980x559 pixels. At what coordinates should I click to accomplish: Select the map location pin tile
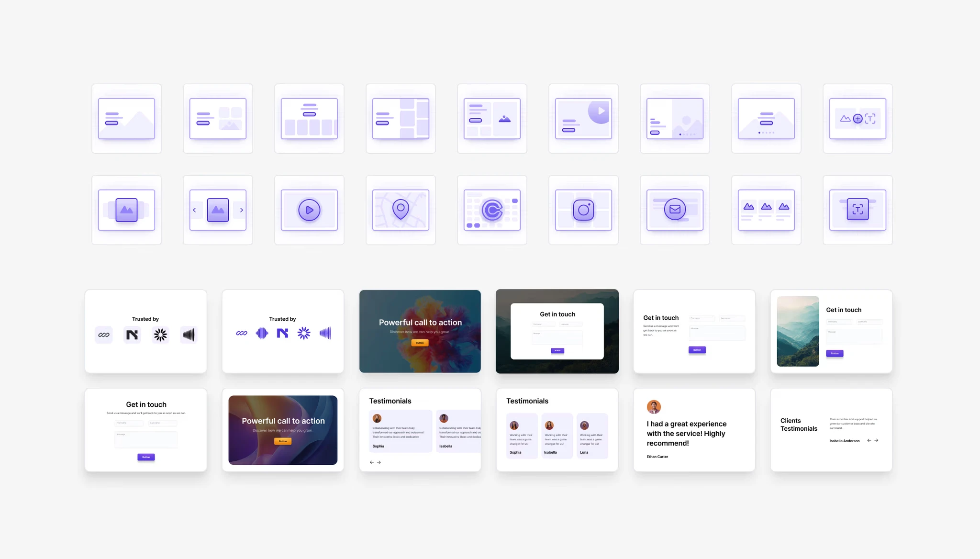401,210
